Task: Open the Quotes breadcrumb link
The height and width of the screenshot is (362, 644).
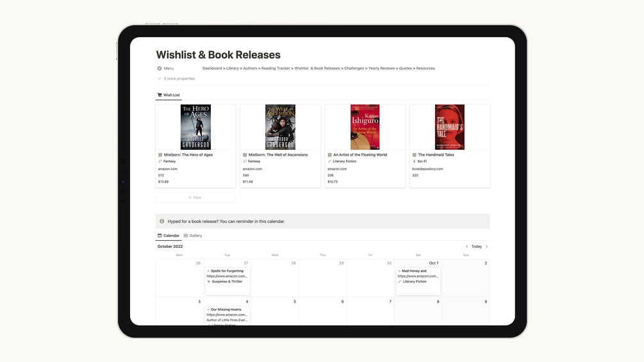Action: (x=406, y=69)
